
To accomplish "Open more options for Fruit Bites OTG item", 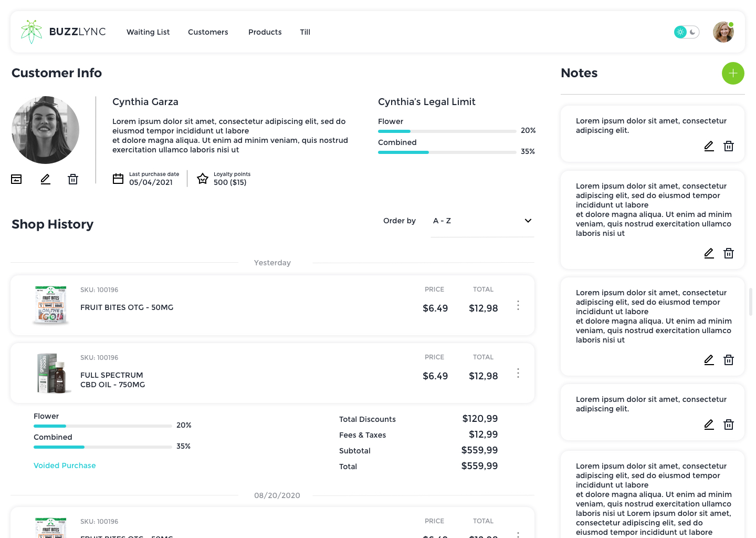I will click(518, 305).
